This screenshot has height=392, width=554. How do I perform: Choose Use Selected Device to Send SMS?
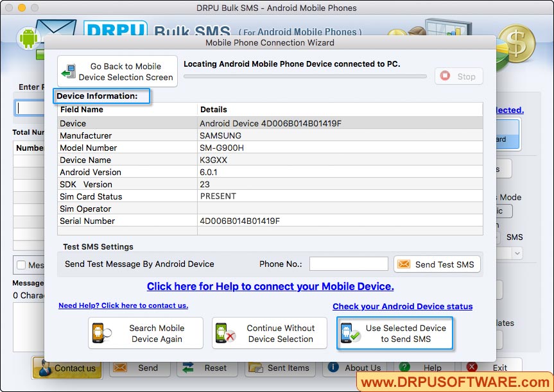tap(395, 332)
